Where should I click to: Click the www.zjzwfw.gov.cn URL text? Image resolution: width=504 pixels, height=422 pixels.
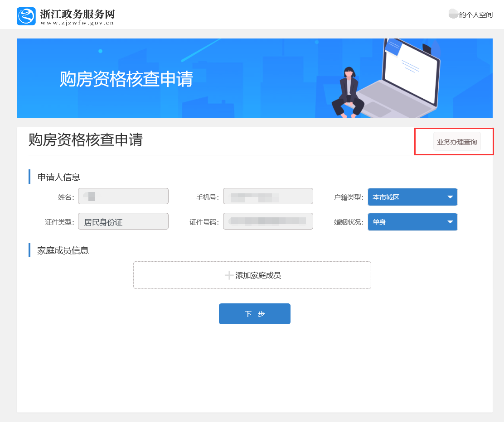point(77,23)
